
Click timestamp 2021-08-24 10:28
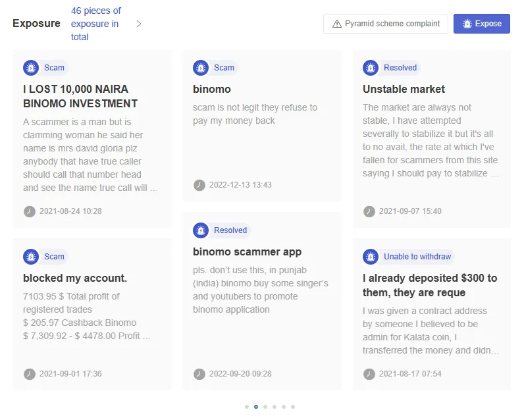70,211
